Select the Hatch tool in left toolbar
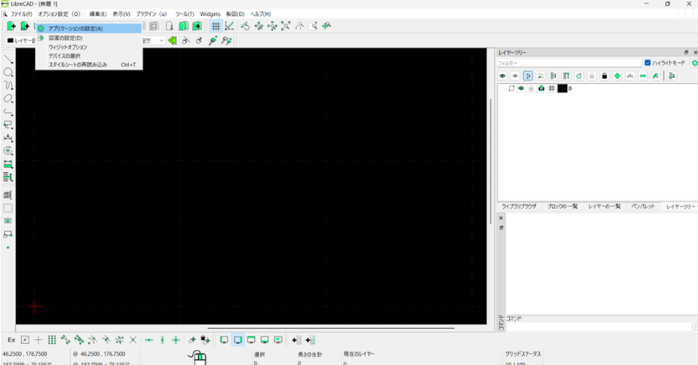Screen dimensions: 698x365 [x=8, y=208]
